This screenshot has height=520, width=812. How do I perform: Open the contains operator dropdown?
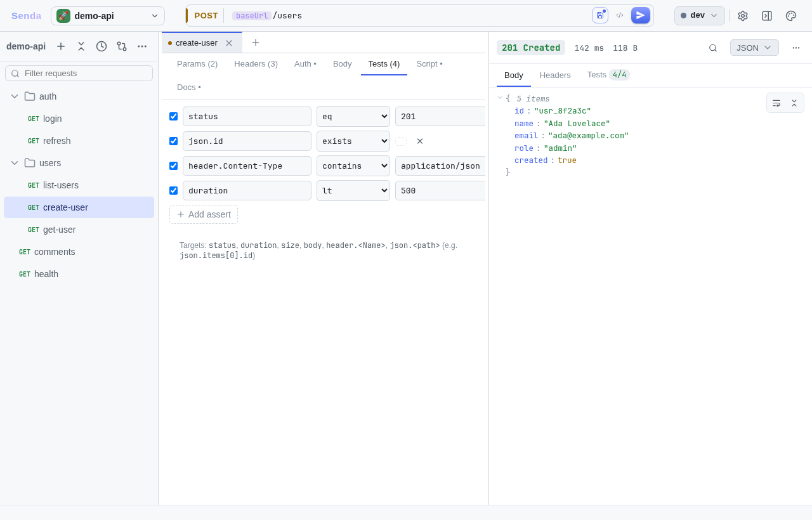[x=353, y=166]
